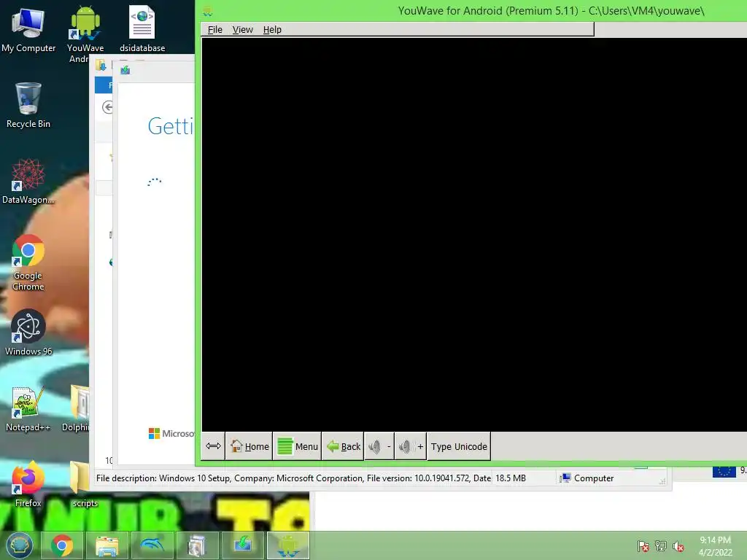The height and width of the screenshot is (560, 747).
Task: Click the Explorer window resize grip
Action: click(x=662, y=481)
